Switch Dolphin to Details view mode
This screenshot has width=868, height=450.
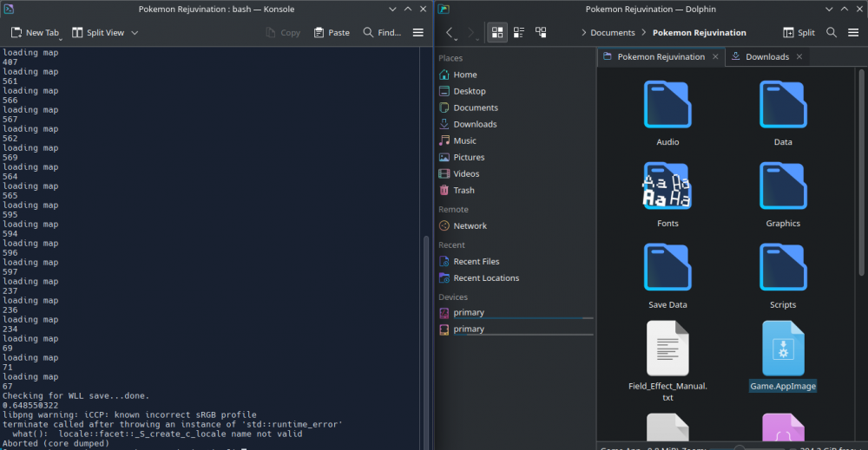(x=541, y=33)
